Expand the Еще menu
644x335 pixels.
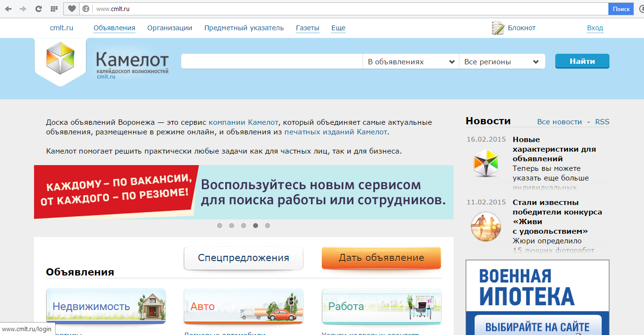point(339,28)
